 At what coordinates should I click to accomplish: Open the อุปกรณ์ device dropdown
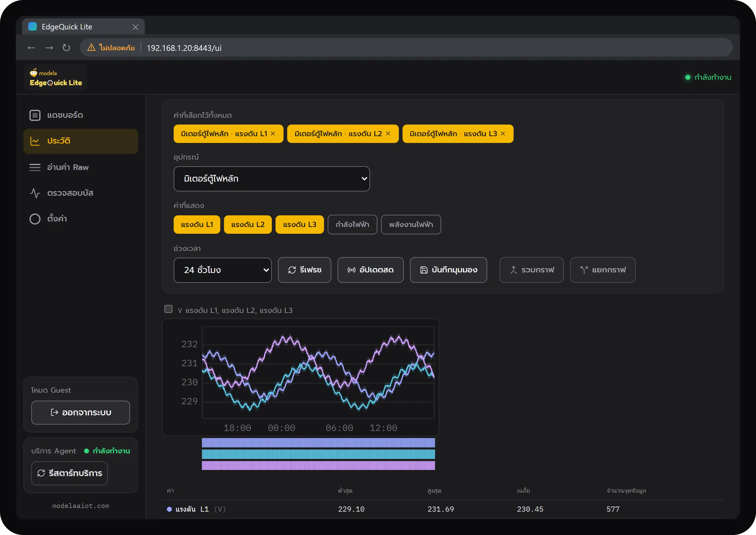tap(272, 179)
